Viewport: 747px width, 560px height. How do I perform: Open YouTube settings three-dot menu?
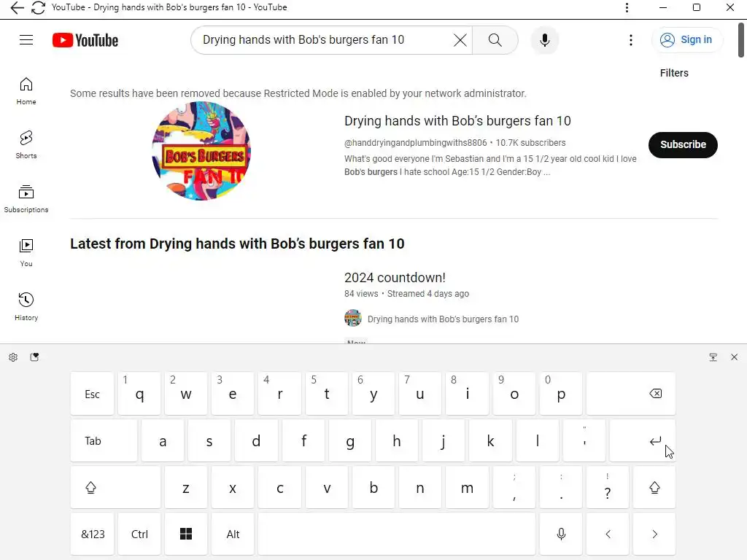click(631, 40)
